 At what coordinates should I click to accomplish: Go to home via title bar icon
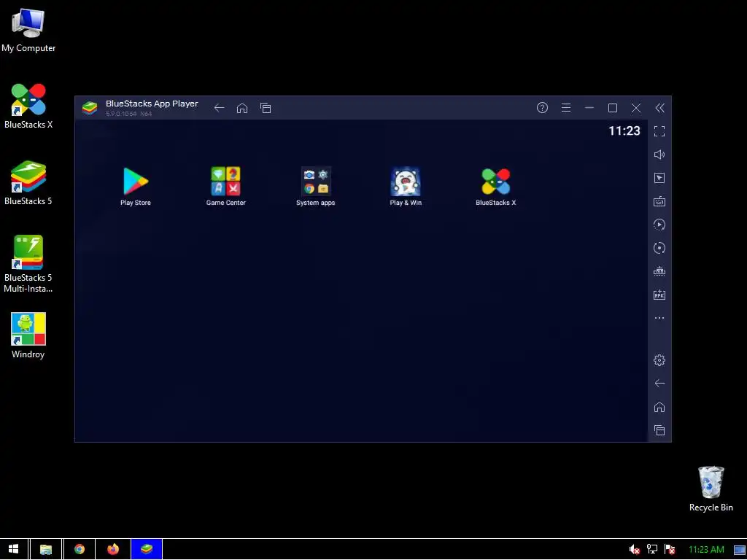(x=242, y=108)
